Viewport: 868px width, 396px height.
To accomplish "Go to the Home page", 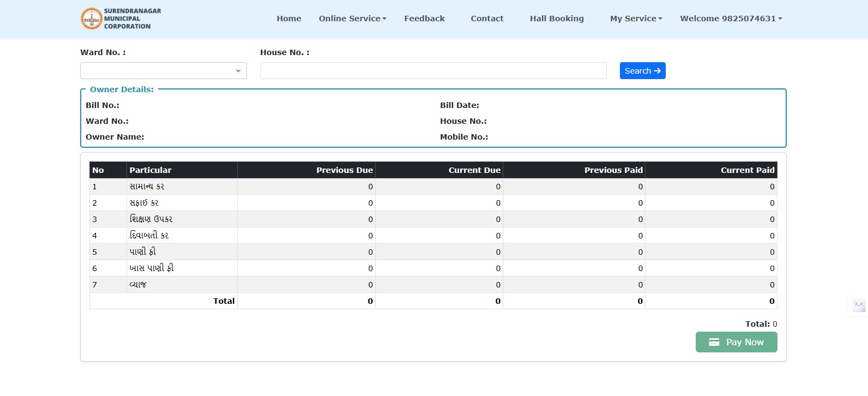I will 289,19.
